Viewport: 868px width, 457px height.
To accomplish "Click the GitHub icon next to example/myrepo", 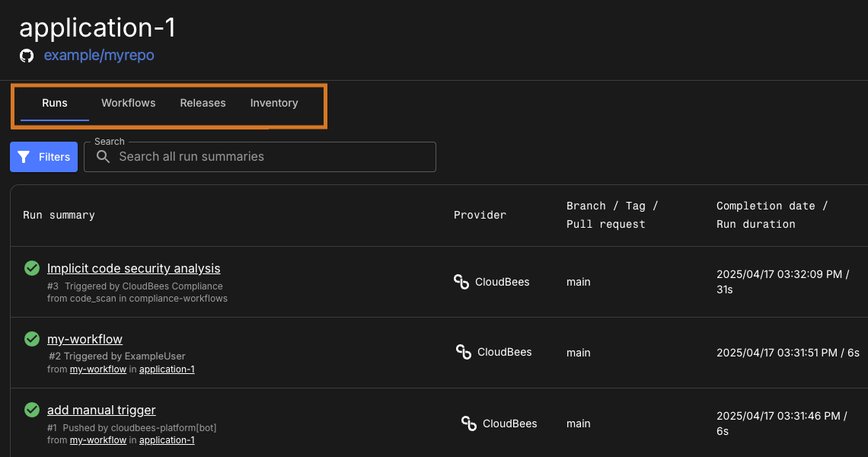I will 26,55.
